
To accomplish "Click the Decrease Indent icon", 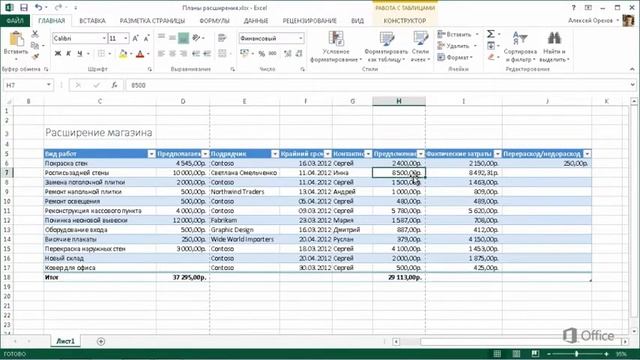I will point(196,53).
